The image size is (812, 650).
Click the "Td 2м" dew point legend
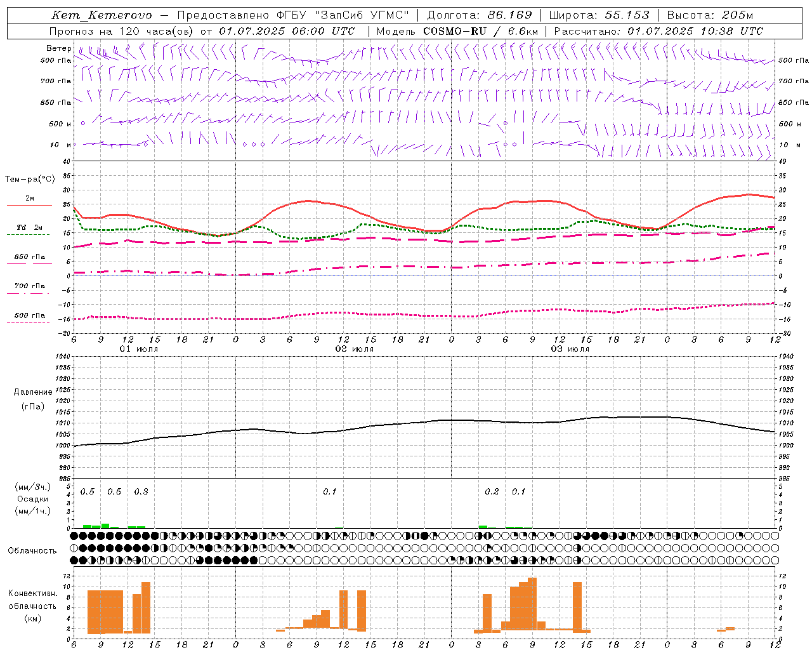30,227
